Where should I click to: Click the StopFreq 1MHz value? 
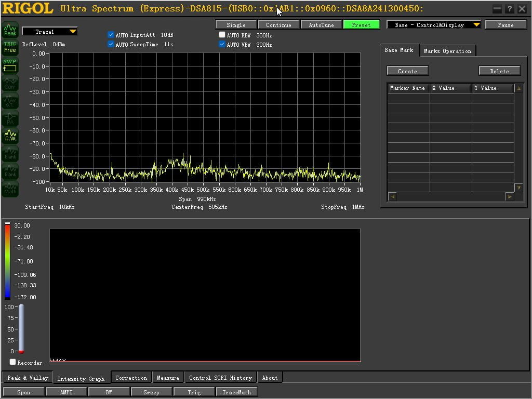(x=358, y=207)
